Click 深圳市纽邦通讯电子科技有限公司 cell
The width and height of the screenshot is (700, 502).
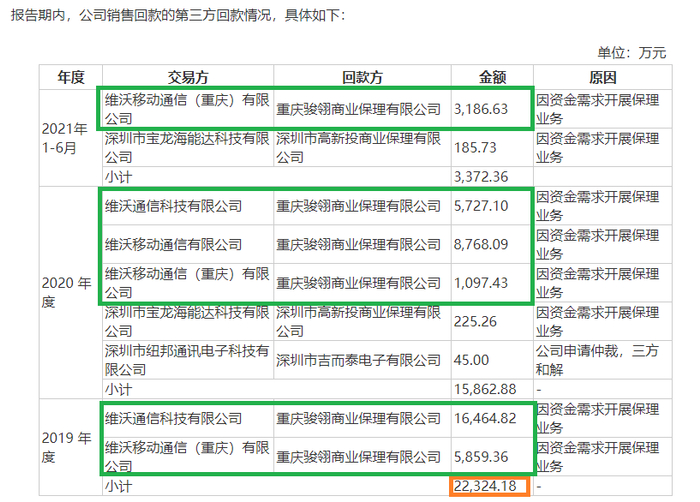pos(187,360)
